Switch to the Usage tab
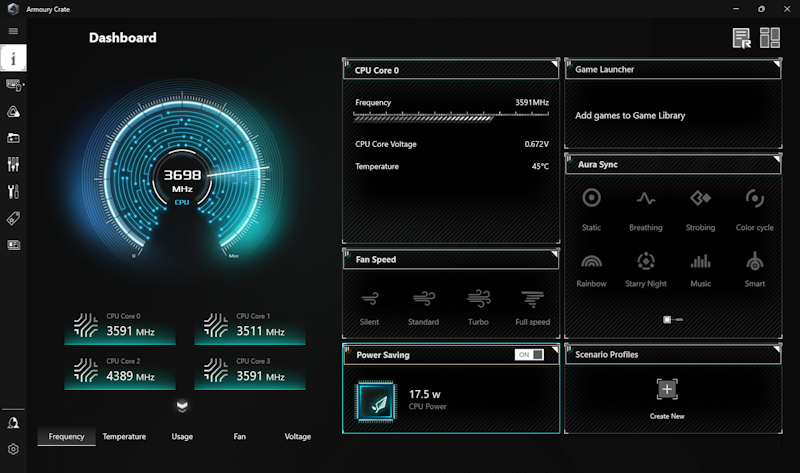Viewport: 800px width, 473px height. (x=182, y=437)
